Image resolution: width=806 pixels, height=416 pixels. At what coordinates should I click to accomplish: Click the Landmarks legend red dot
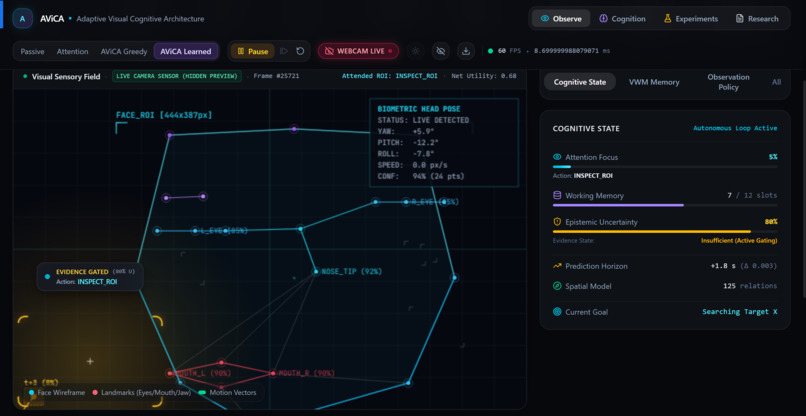[x=95, y=392]
